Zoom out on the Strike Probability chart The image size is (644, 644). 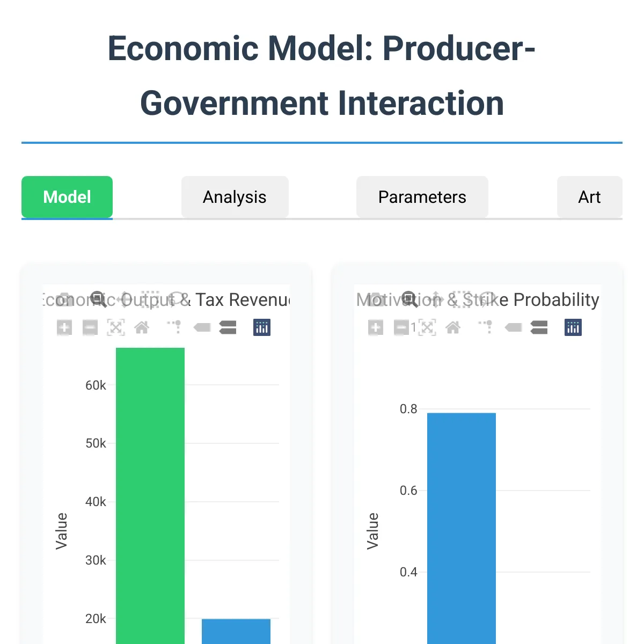[401, 327]
